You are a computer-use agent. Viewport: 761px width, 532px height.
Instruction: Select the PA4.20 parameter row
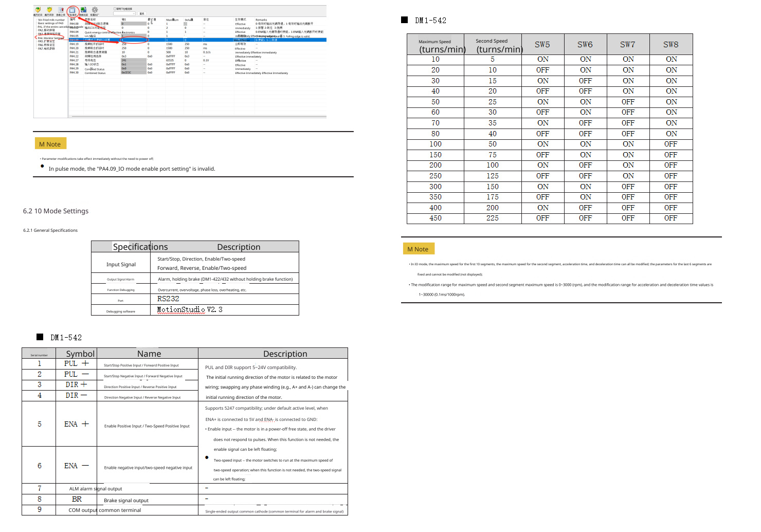pyautogui.click(x=197, y=48)
